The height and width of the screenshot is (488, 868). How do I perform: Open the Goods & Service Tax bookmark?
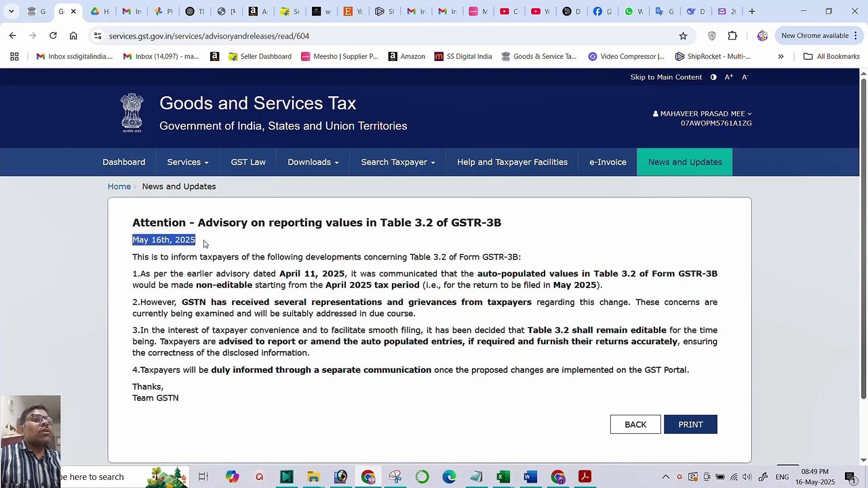click(x=538, y=56)
